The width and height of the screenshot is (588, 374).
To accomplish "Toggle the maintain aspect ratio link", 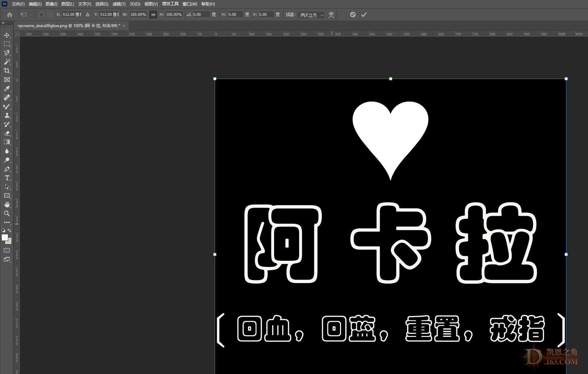I will click(153, 14).
